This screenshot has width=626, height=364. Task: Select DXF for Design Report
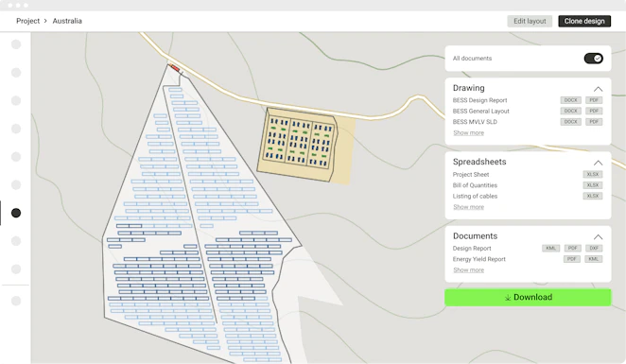[x=594, y=249]
